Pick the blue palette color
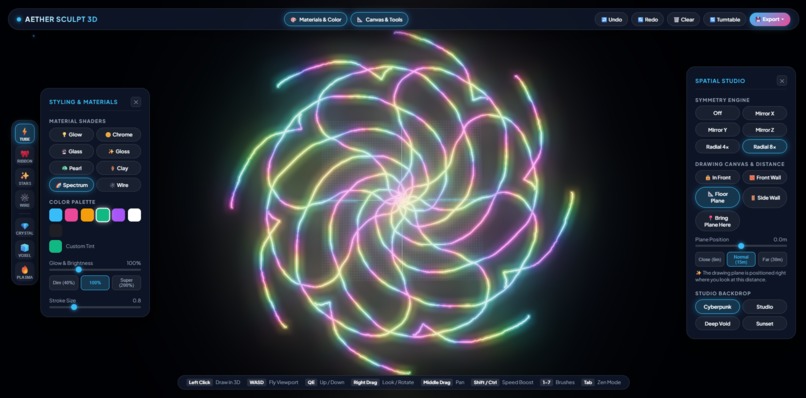Screen dimensions: 806x398 coord(56,215)
